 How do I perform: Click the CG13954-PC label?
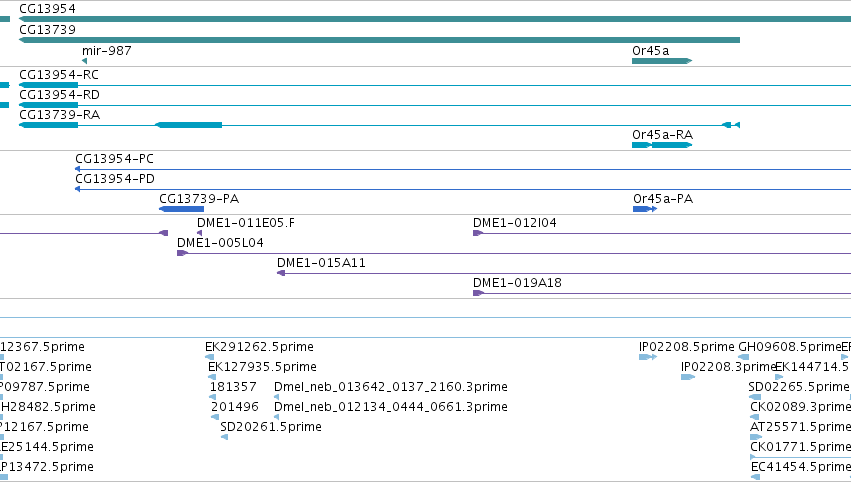(x=115, y=158)
